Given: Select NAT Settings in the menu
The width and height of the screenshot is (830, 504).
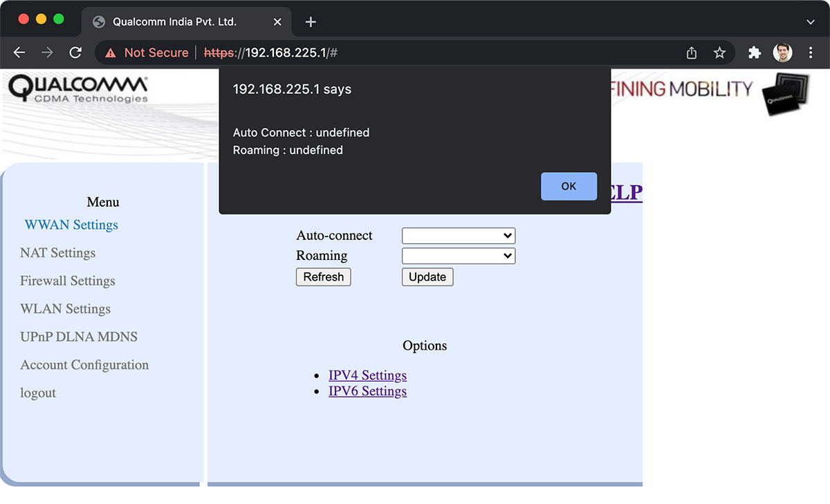Looking at the screenshot, I should [x=58, y=253].
